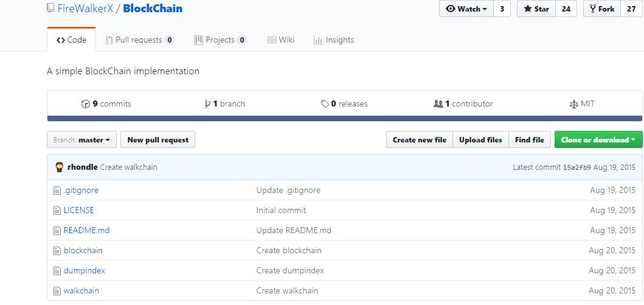The width and height of the screenshot is (644, 305).
Task: Switch to the Projects tab
Action: (x=220, y=40)
